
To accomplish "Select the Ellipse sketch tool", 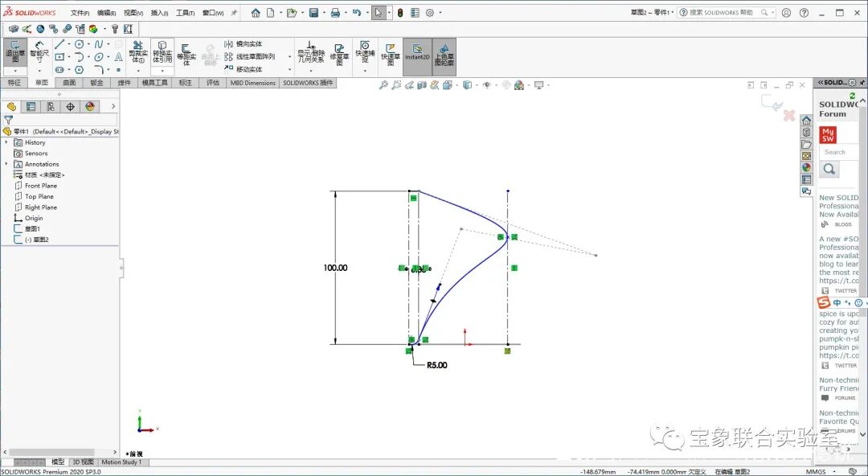I will tap(99, 56).
